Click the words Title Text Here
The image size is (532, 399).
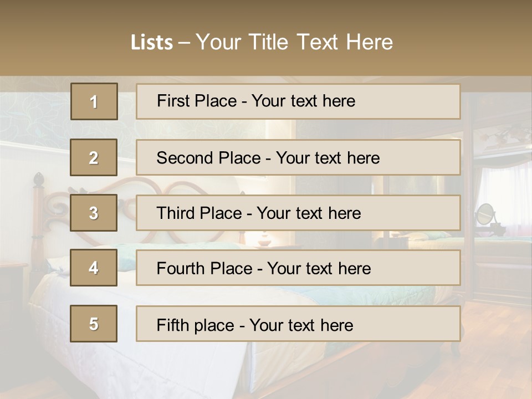click(321, 42)
